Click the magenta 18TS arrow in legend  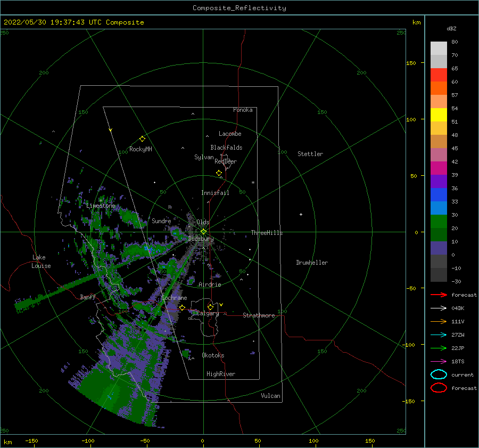tap(439, 362)
